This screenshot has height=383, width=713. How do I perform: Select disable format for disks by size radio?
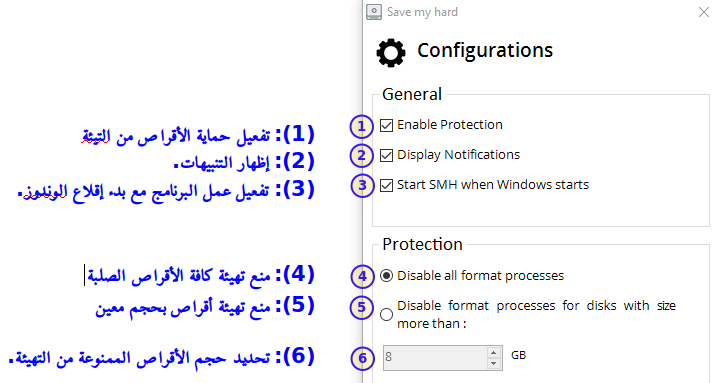387,314
